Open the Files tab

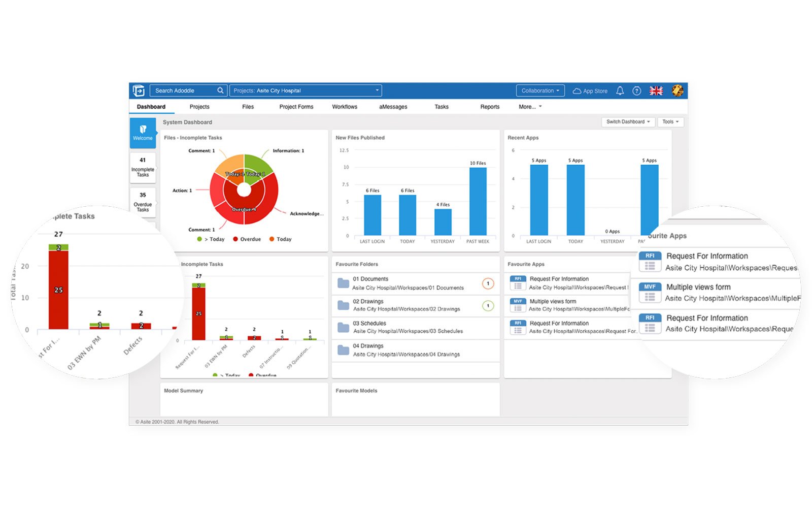click(248, 107)
